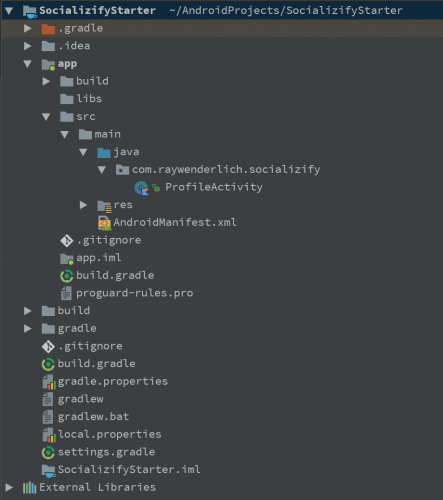Expand the .idea folder

(27, 46)
